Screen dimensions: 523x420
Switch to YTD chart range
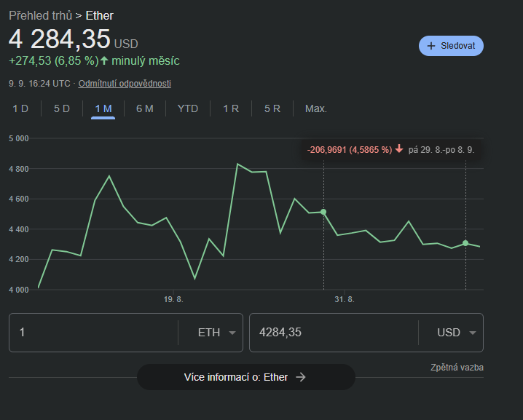click(188, 108)
